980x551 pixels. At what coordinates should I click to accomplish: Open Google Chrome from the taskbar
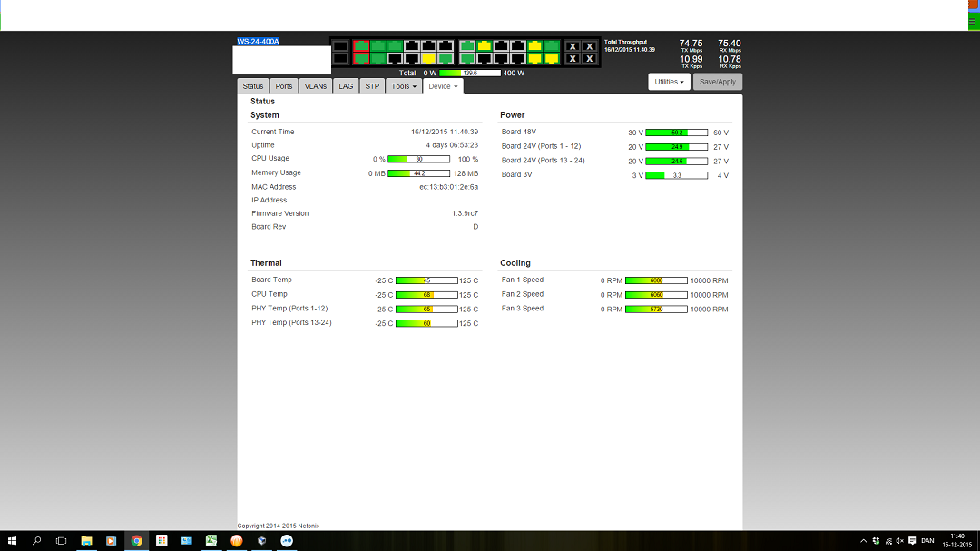click(136, 540)
